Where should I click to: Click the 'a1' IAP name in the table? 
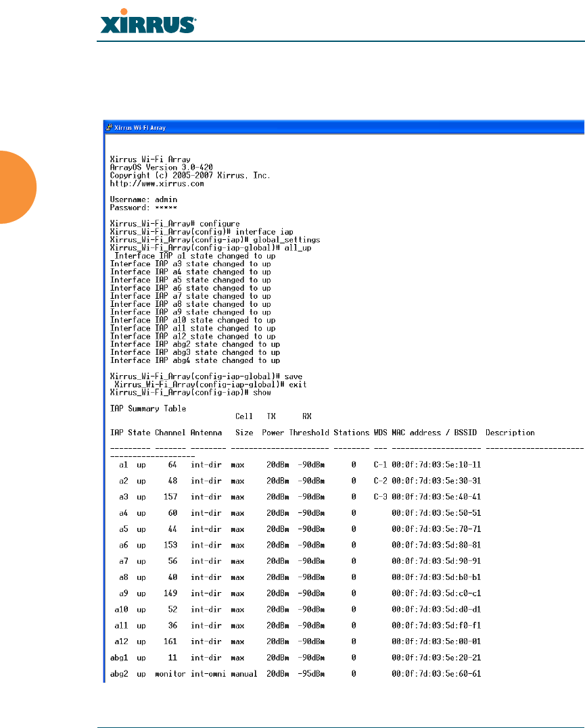tap(123, 465)
